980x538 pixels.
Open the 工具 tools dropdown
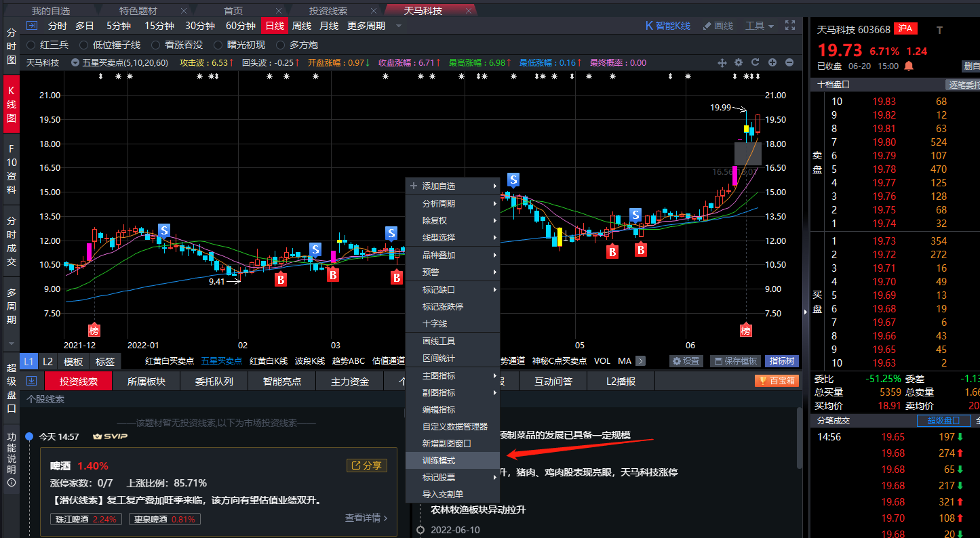[760, 26]
